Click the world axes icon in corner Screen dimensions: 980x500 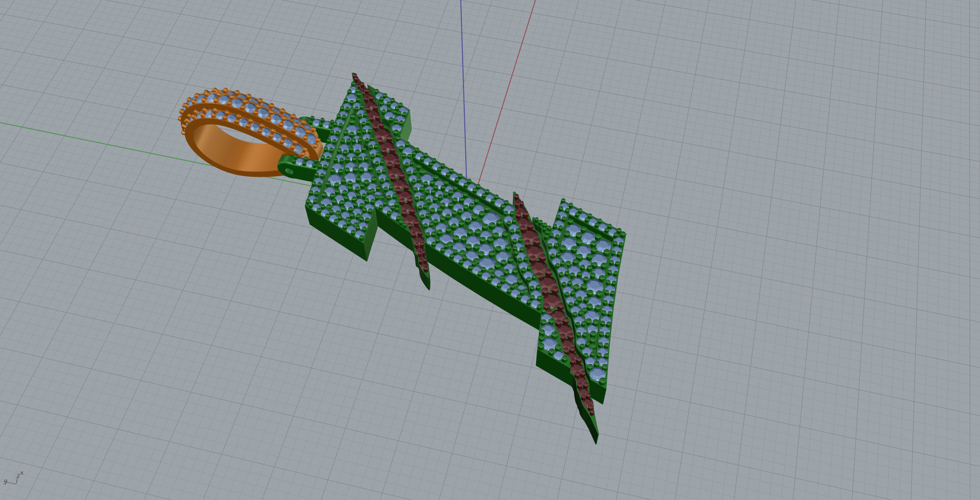point(13,478)
